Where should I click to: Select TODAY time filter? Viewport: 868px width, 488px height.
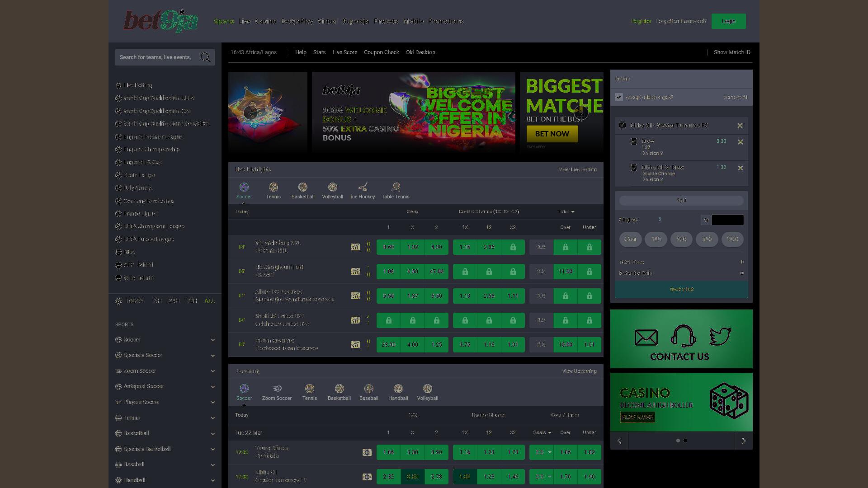pos(135,301)
